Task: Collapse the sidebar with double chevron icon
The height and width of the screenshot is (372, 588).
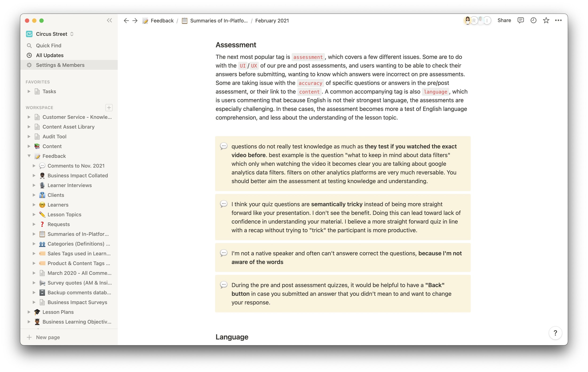Action: (x=109, y=20)
